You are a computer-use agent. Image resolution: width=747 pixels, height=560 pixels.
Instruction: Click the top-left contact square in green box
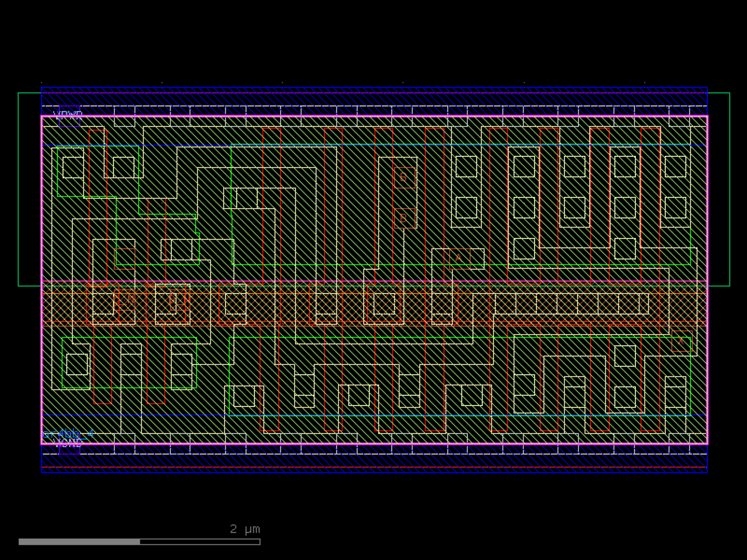tap(73, 167)
